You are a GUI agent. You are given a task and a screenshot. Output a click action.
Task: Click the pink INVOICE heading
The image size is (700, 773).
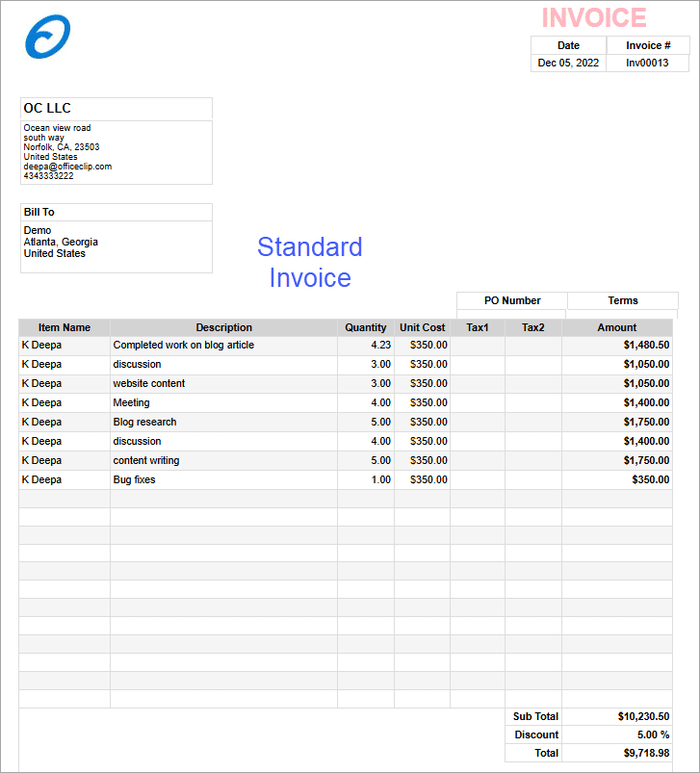593,17
